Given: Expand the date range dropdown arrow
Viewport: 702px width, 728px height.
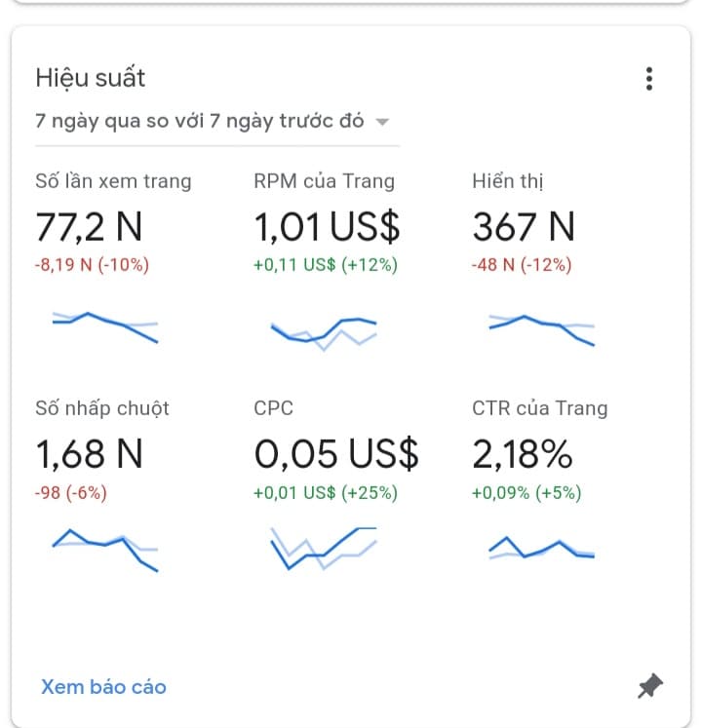Looking at the screenshot, I should coord(383,122).
